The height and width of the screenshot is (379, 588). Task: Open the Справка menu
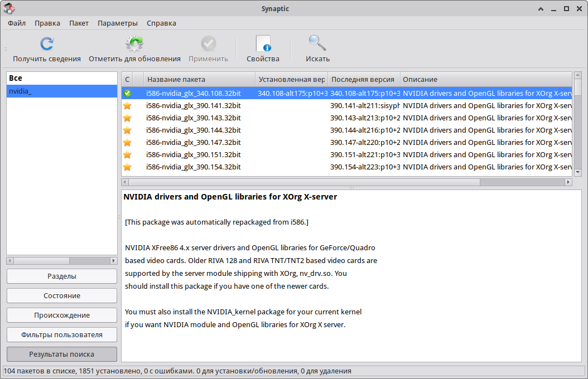point(161,23)
